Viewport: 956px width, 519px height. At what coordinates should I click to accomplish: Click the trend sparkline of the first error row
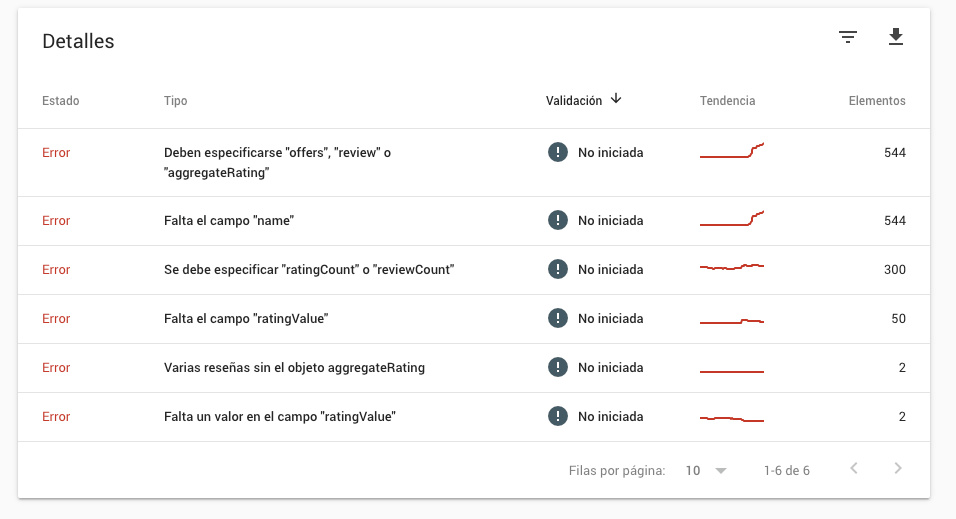coord(732,150)
